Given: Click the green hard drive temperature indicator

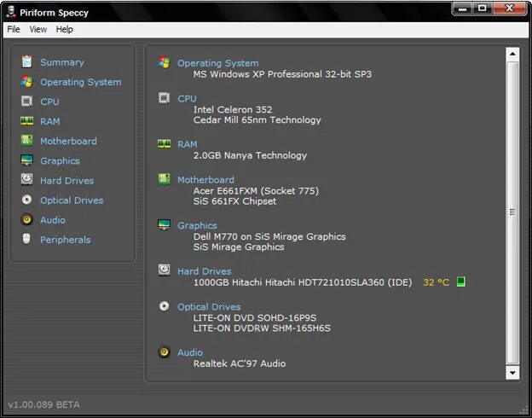Looking at the screenshot, I should click(x=460, y=282).
